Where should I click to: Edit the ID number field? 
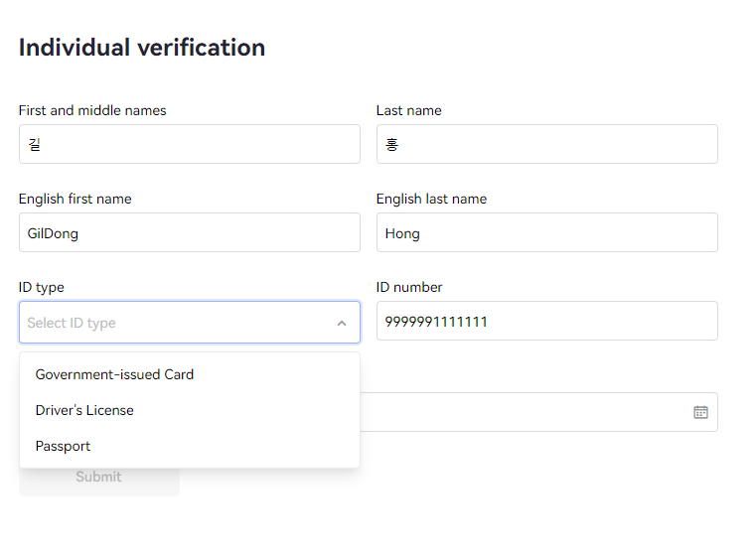(x=547, y=321)
